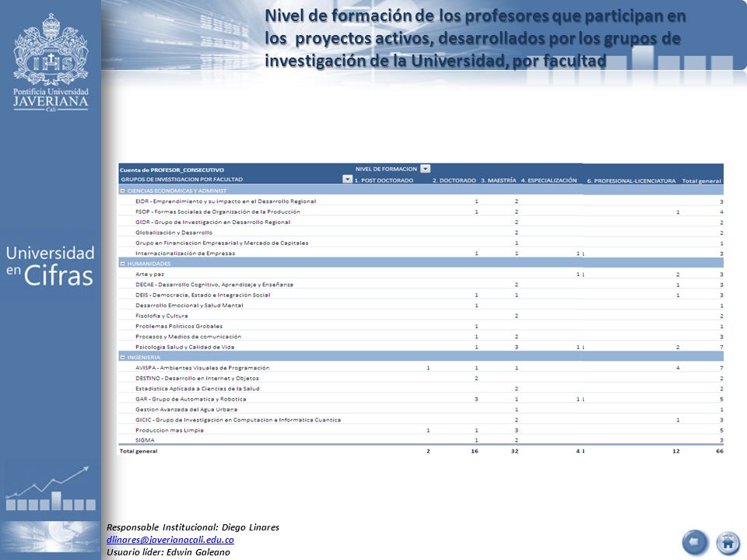Click the Universidad en Cifras title
The image size is (747, 560).
click(50, 266)
